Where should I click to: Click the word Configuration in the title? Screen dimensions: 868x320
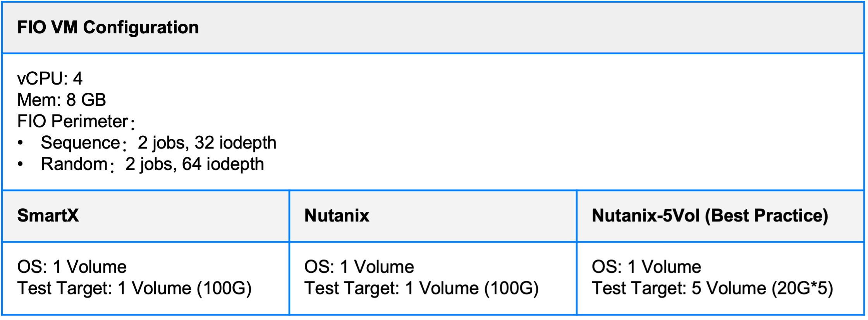[141, 28]
